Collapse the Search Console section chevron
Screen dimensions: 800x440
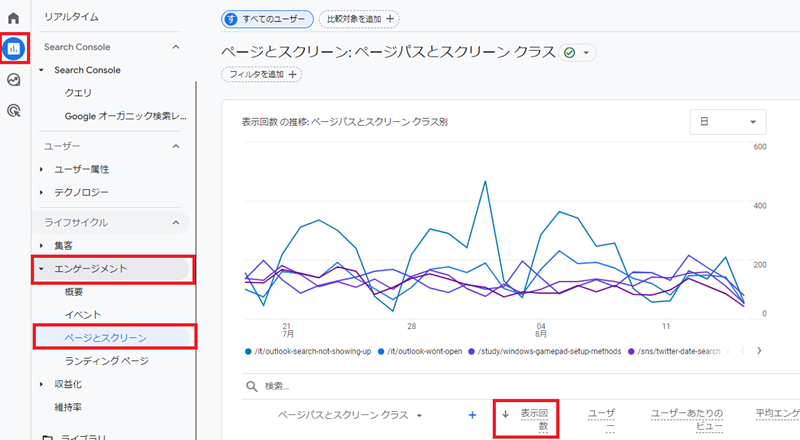click(x=176, y=47)
